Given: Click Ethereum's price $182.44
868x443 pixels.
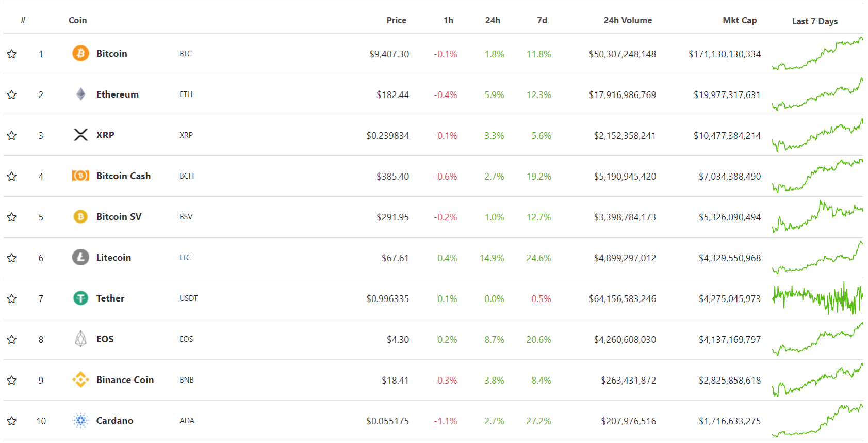Looking at the screenshot, I should 392,94.
